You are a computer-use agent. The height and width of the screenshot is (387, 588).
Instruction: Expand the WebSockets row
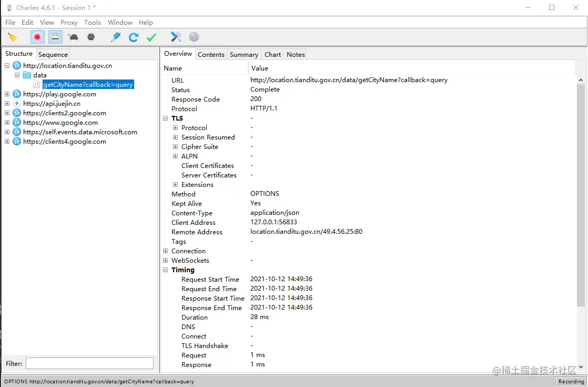click(x=165, y=261)
